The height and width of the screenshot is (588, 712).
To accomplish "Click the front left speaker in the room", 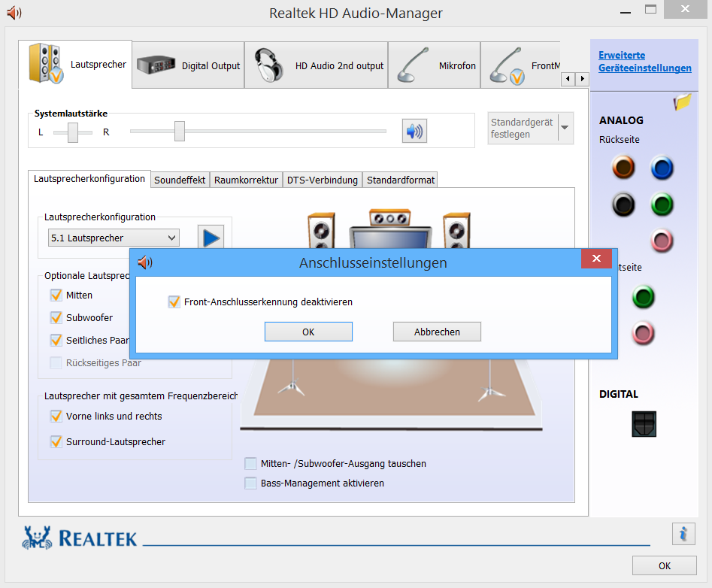I will point(322,230).
